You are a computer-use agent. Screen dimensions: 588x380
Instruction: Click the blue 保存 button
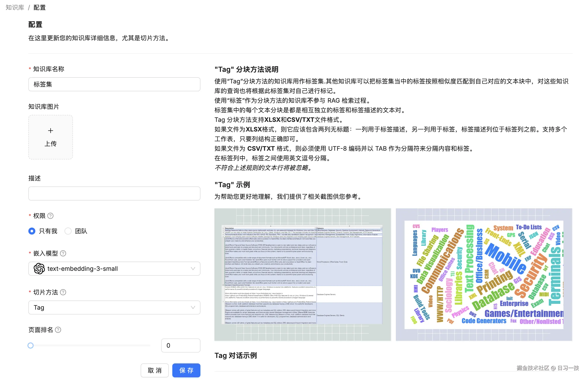click(x=186, y=370)
